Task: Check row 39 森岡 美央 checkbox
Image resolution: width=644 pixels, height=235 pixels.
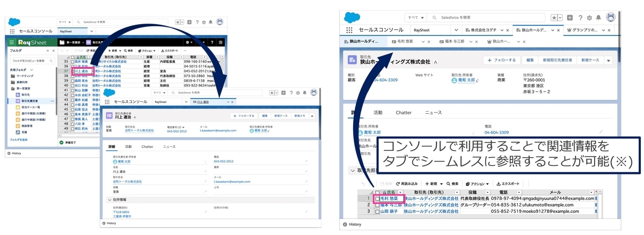Action: click(74, 80)
